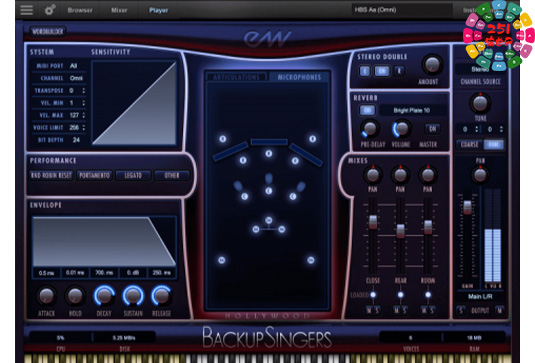This screenshot has height=363, width=535.
Task: Open the hamburger main menu
Action: (27, 10)
